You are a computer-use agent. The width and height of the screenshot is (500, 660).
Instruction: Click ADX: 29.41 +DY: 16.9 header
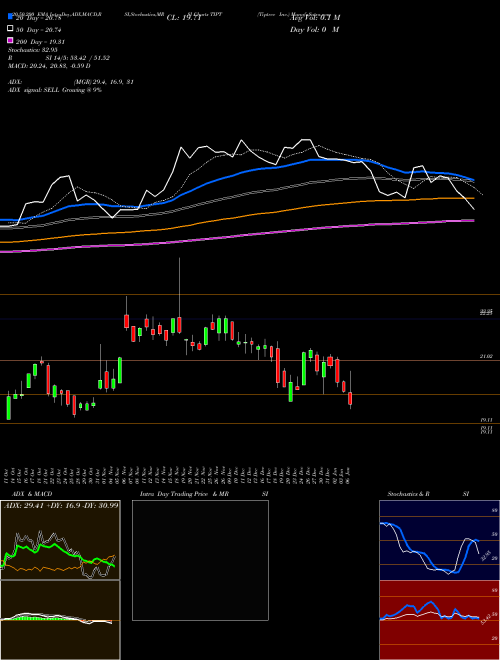(x=61, y=505)
